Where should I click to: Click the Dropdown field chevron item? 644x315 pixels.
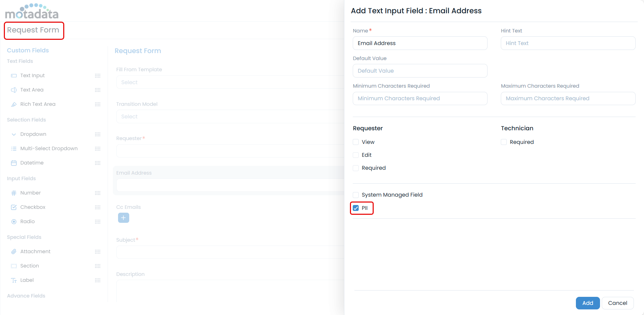pos(33,134)
